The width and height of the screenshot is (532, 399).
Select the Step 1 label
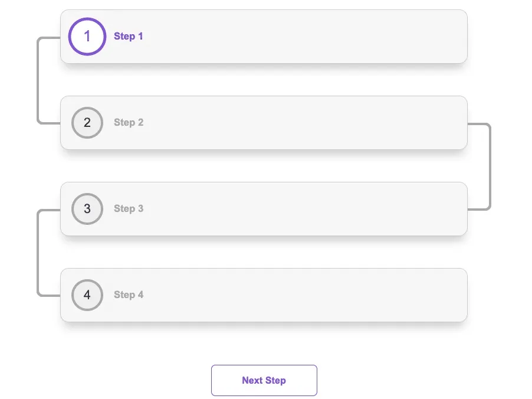(129, 37)
